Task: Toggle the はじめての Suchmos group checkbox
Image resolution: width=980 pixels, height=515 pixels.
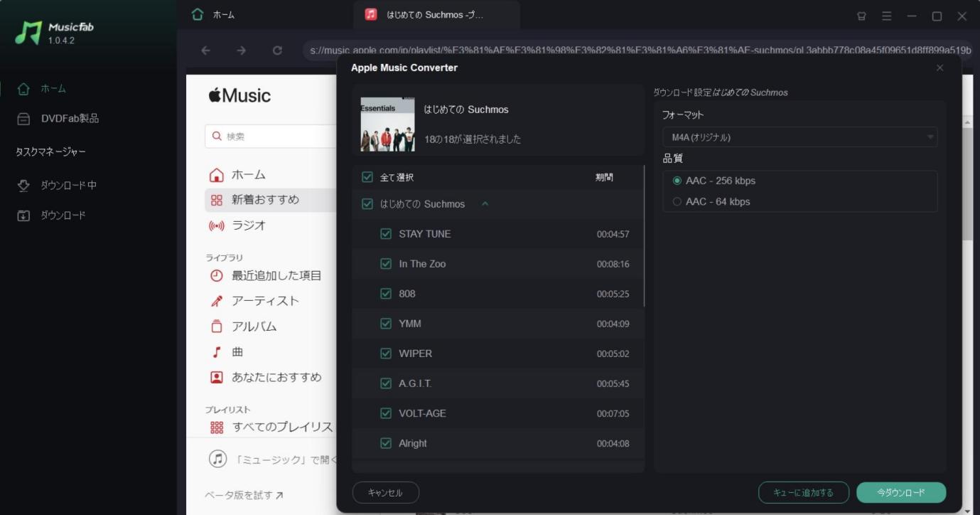Action: click(x=367, y=204)
